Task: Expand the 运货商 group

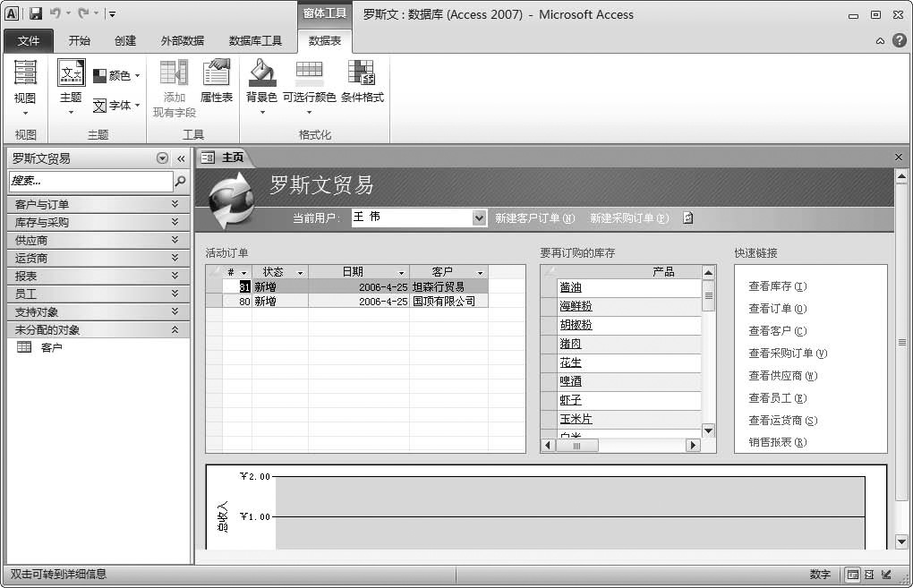Action: (98, 259)
